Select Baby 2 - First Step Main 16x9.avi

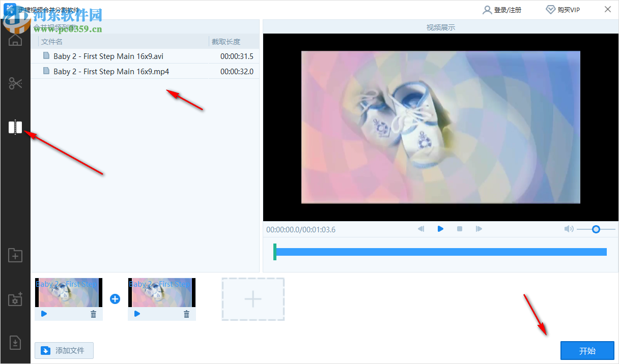(108, 56)
